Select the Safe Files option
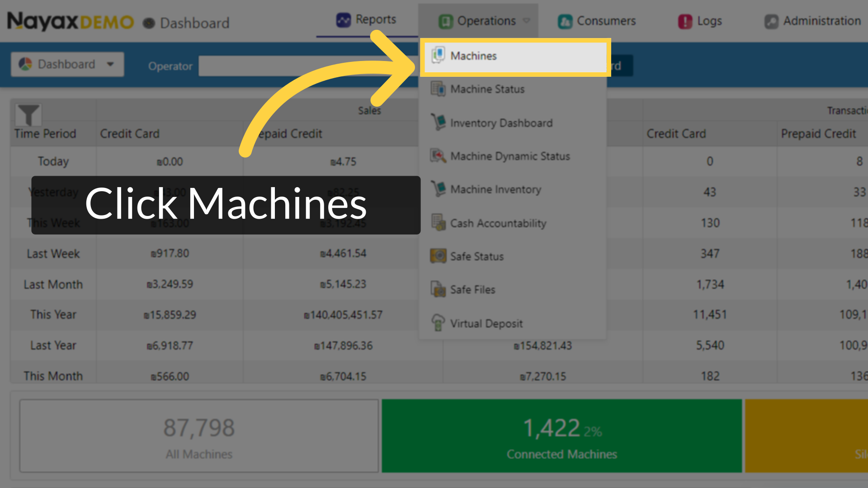The height and width of the screenshot is (488, 868). click(438, 289)
